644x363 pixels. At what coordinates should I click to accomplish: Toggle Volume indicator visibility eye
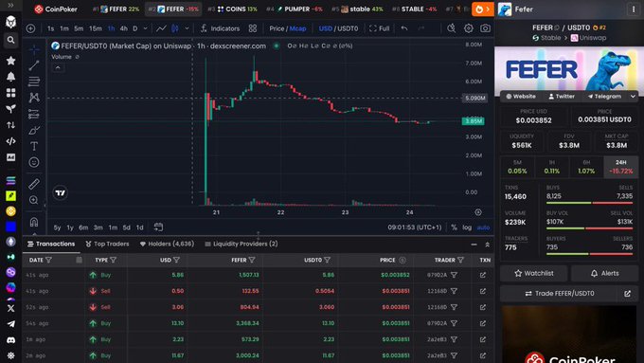[x=78, y=57]
